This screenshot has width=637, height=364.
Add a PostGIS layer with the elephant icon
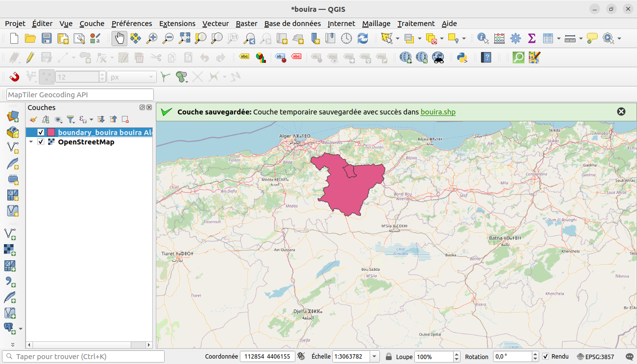pos(9,328)
